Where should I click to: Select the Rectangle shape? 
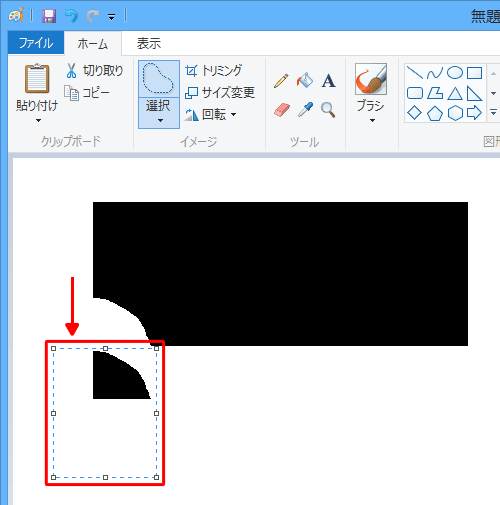[x=474, y=73]
